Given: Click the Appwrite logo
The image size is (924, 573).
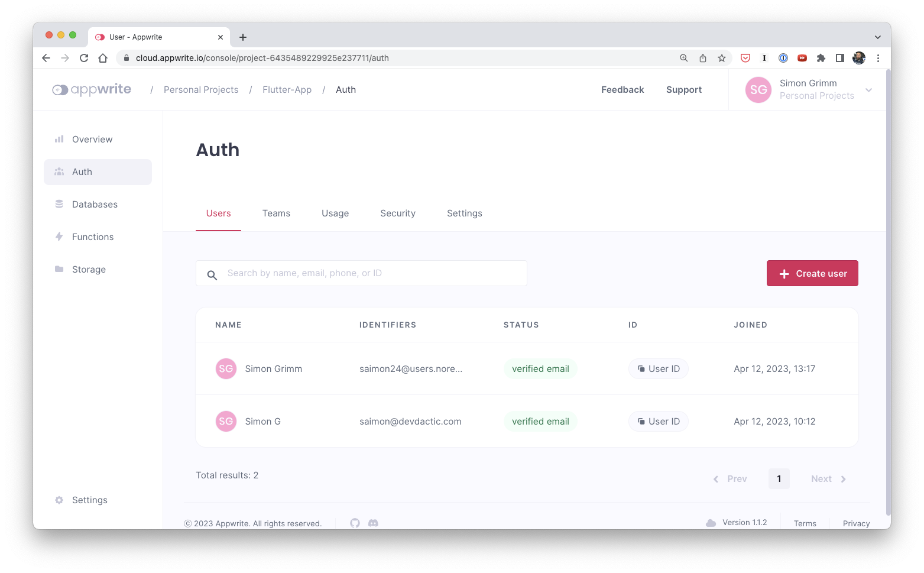Looking at the screenshot, I should click(92, 90).
